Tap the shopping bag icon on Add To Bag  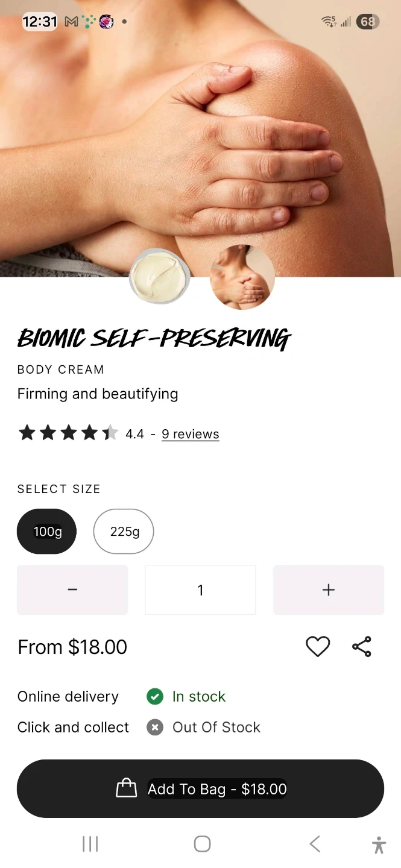[x=126, y=788]
